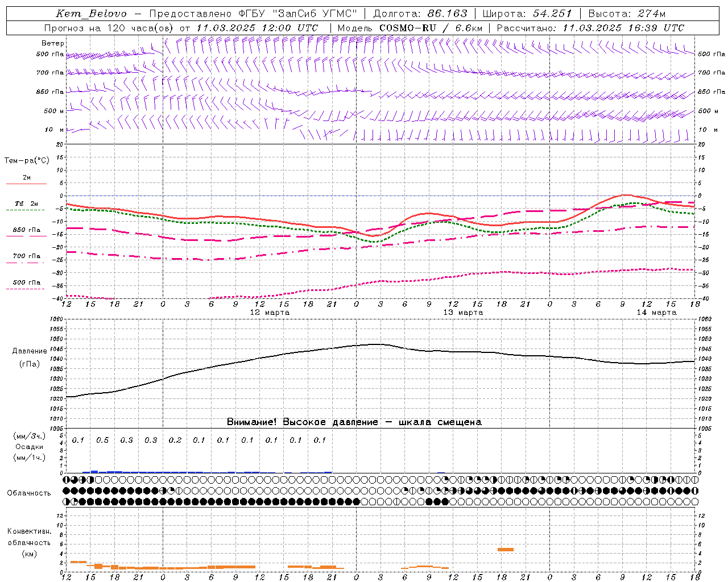The height and width of the screenshot is (582, 728).
Task: Click the (мм/3ч.) precipitation unit label
Action: tap(29, 436)
